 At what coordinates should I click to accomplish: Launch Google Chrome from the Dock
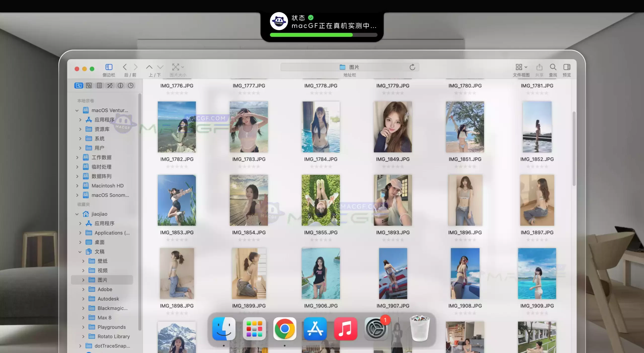pyautogui.click(x=285, y=329)
